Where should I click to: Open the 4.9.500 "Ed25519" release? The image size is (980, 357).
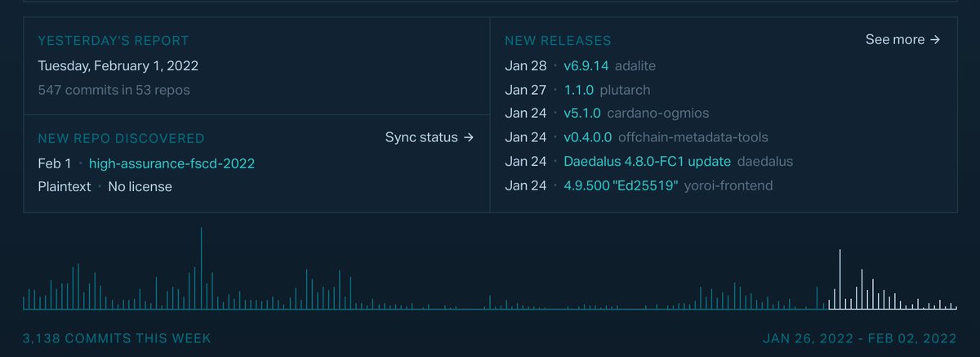click(621, 185)
